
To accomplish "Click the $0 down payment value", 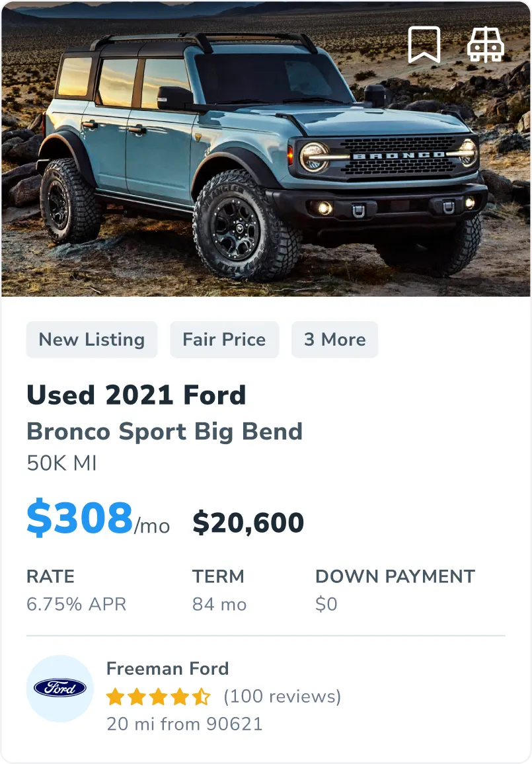I will pos(326,604).
